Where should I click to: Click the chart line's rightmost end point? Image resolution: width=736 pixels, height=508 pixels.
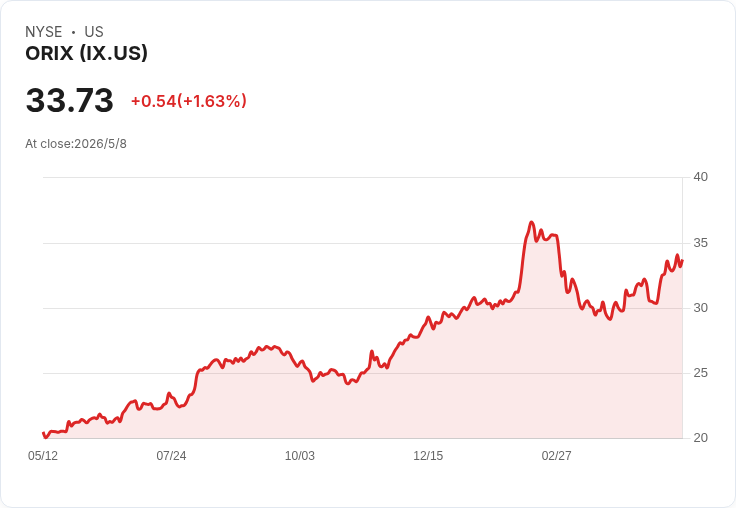682,261
